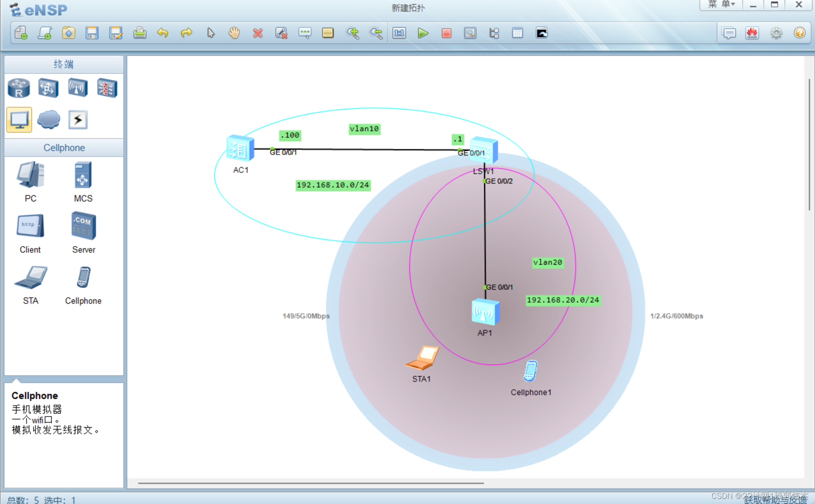Click the green Start Devices play button
Image resolution: width=815 pixels, height=504 pixels.
(x=423, y=33)
